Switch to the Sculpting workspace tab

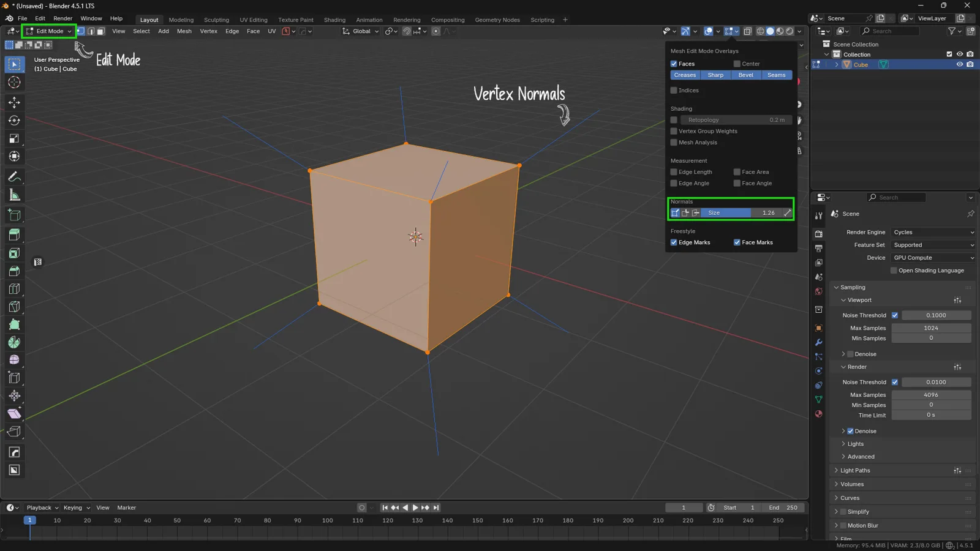click(x=216, y=20)
